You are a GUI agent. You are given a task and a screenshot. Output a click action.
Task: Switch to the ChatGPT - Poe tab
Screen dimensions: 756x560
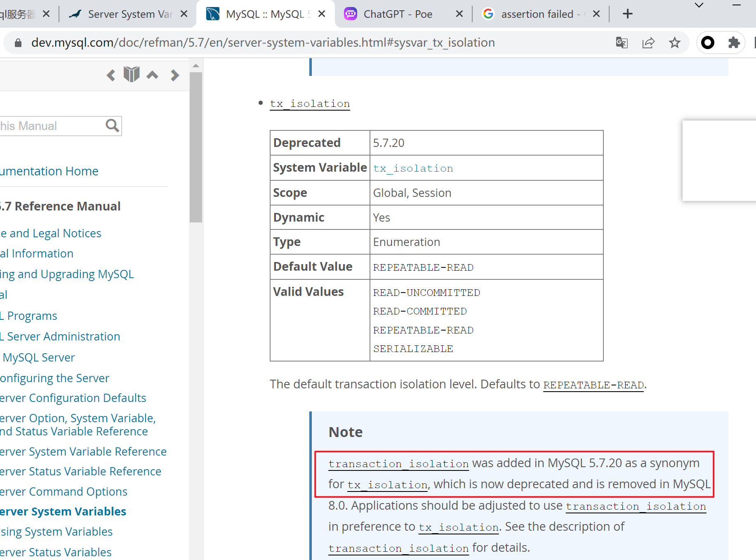pos(397,14)
